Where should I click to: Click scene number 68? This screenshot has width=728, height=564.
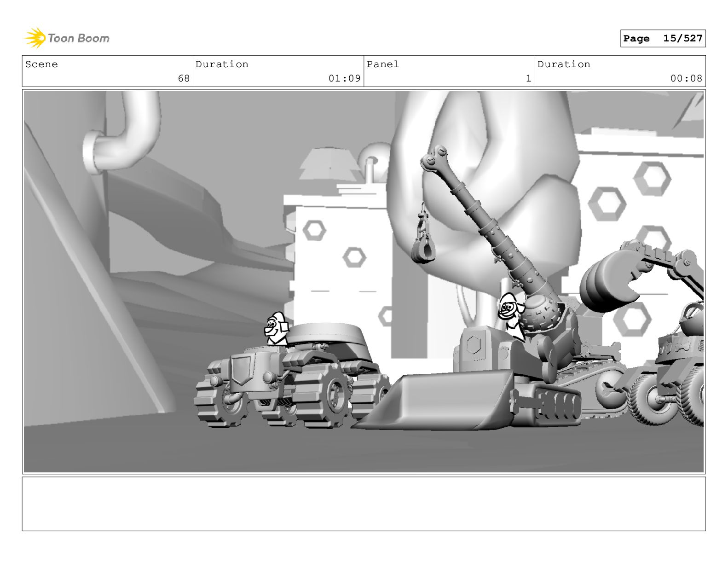tap(184, 78)
